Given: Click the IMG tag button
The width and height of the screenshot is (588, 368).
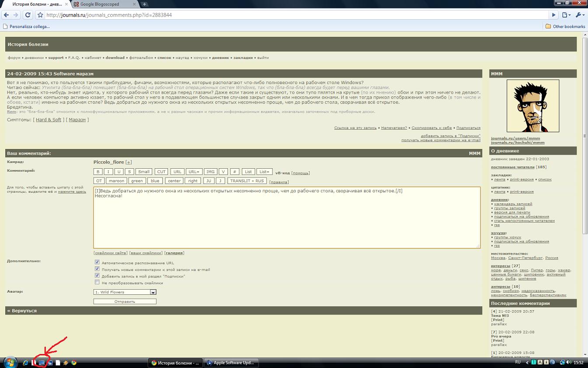Looking at the screenshot, I should pos(210,172).
